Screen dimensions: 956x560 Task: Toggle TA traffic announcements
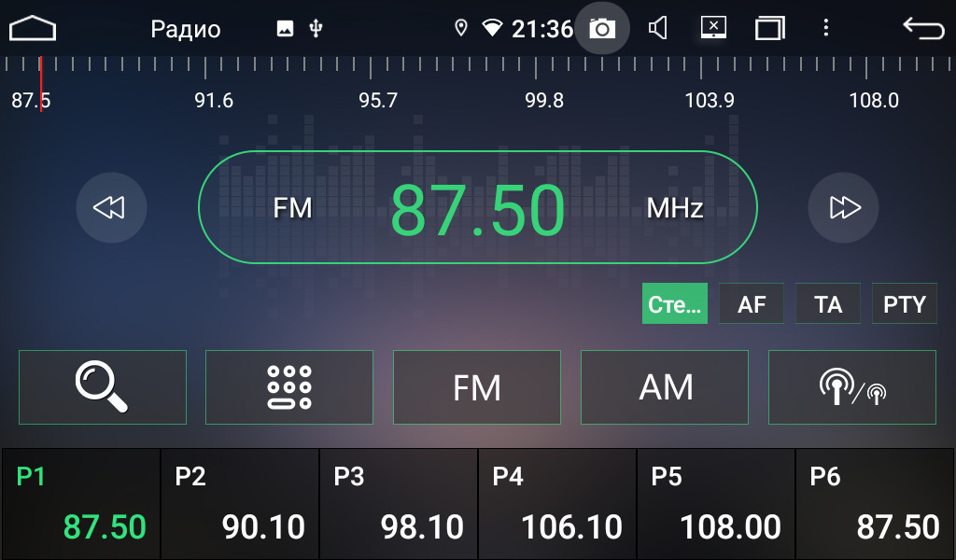tap(828, 304)
